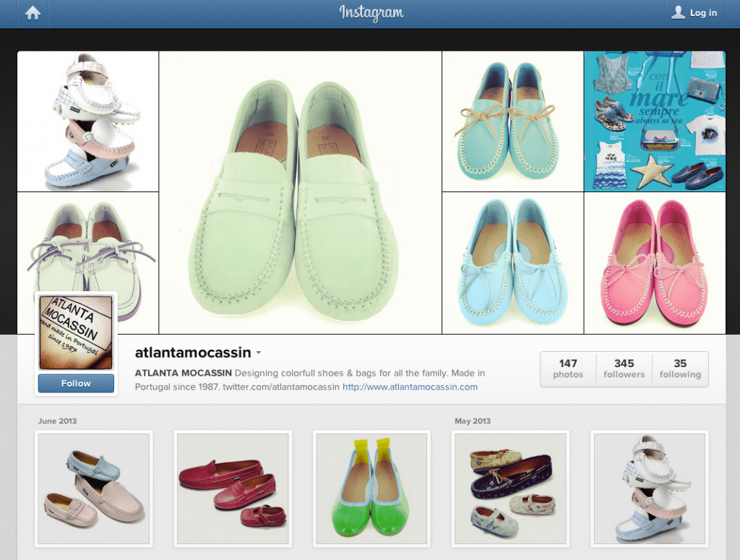This screenshot has height=560, width=740.
Task: Open light blue bow moccasins cover photo
Action: pos(512,263)
